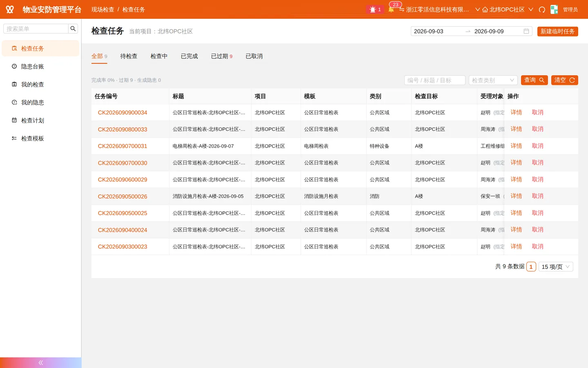Click the search magnifier beside menu search

coord(73,29)
